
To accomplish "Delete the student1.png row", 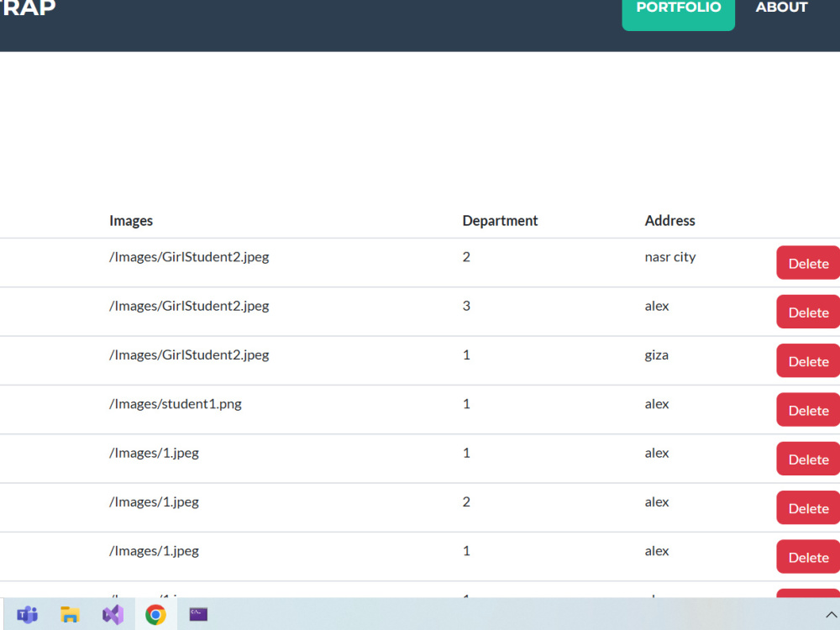I will tap(808, 410).
